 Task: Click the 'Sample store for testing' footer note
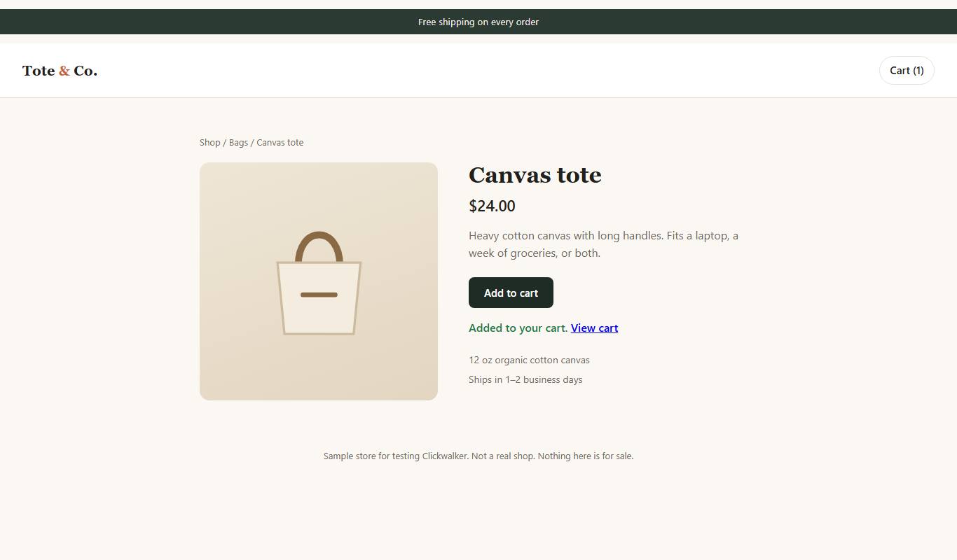pos(478,456)
